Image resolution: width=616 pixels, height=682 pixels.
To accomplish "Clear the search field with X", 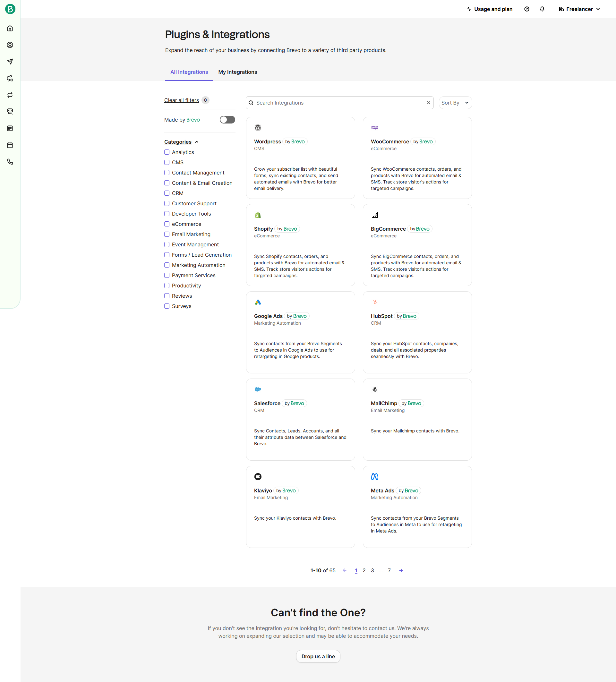I will click(429, 103).
